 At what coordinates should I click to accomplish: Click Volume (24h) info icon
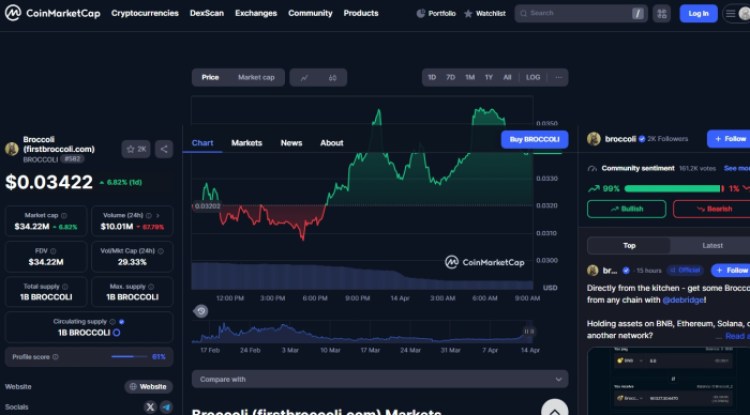tap(149, 216)
